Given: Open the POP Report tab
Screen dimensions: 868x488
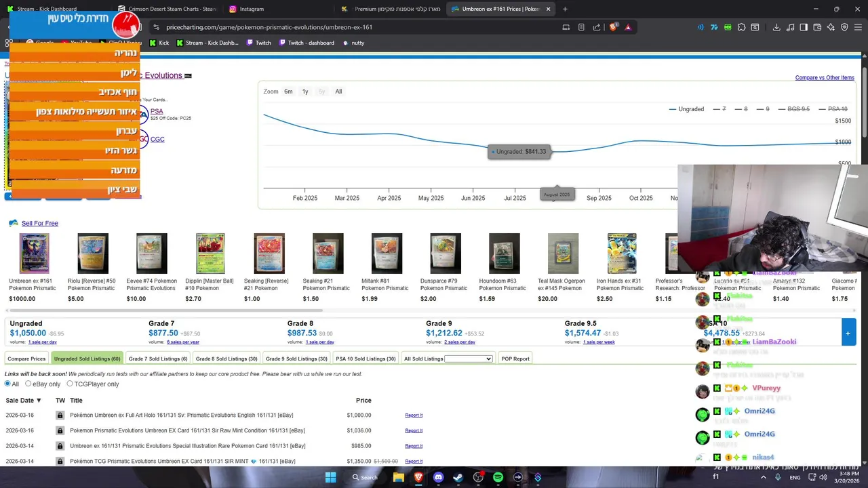Looking at the screenshot, I should [515, 359].
